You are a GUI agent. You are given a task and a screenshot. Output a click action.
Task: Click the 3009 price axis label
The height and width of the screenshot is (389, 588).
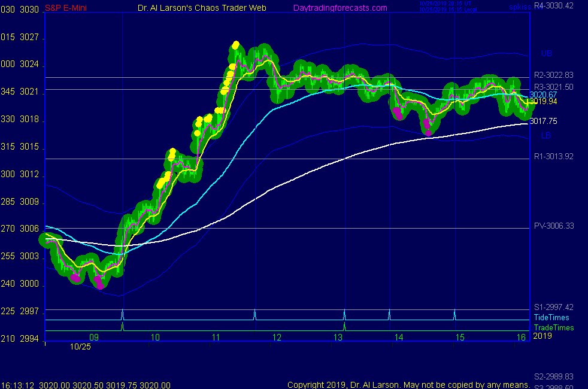[x=29, y=202]
